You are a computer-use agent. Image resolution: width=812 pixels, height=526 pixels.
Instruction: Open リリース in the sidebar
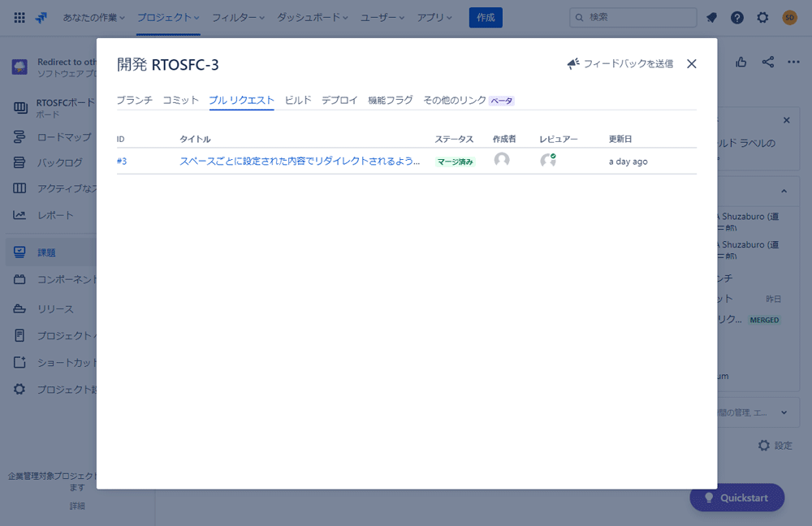pyautogui.click(x=54, y=309)
